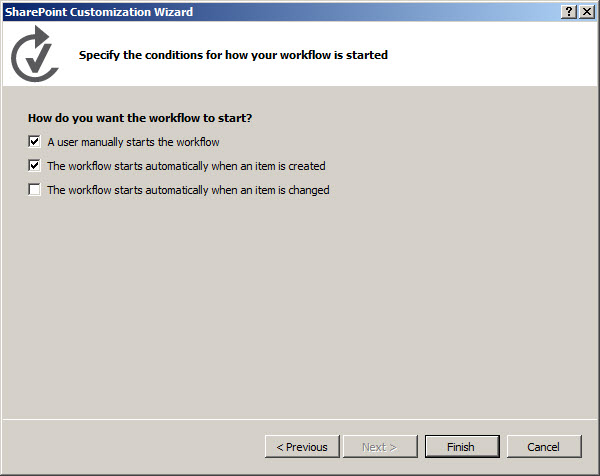
Task: Click the 'starts automatically when an item is created' label text
Action: [x=220, y=166]
